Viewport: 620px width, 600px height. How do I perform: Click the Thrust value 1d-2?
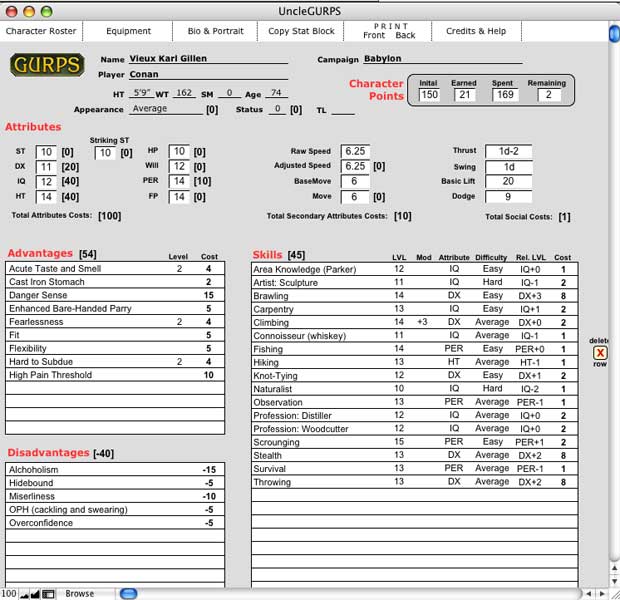point(508,151)
